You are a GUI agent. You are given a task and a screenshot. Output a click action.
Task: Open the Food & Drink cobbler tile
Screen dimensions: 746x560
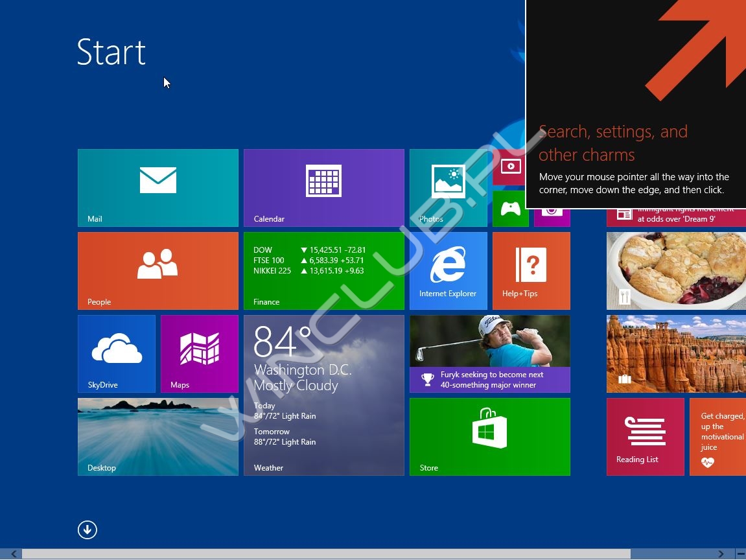tap(676, 271)
